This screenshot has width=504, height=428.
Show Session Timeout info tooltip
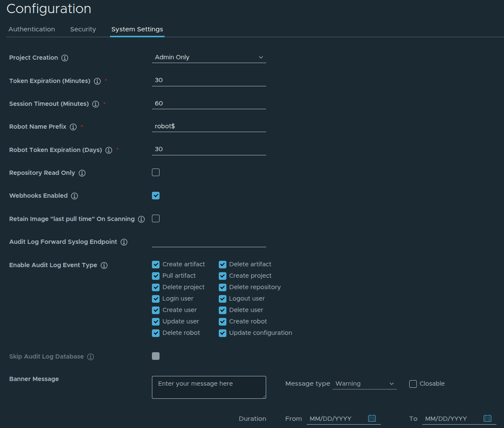point(96,104)
